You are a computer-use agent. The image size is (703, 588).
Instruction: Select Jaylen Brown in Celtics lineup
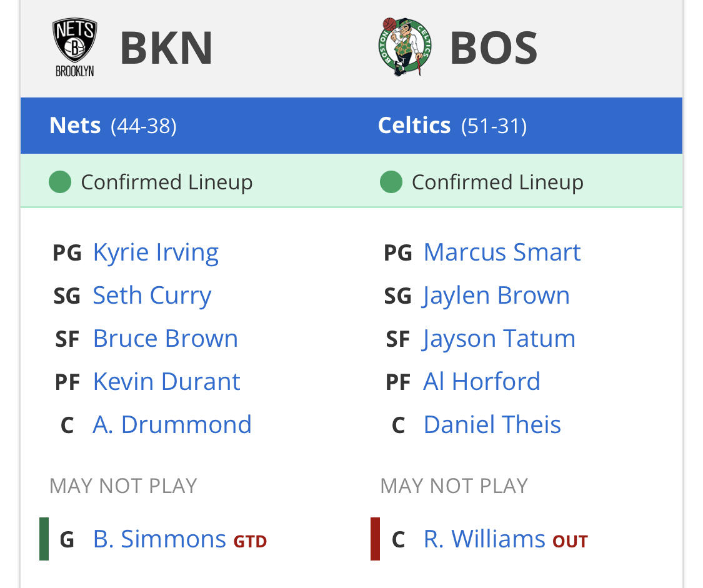tap(496, 296)
